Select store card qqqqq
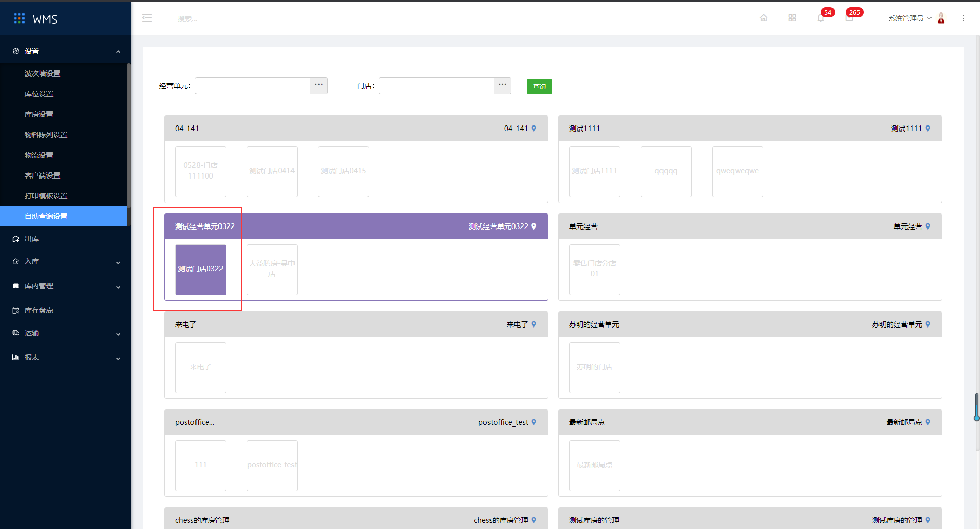 (666, 172)
